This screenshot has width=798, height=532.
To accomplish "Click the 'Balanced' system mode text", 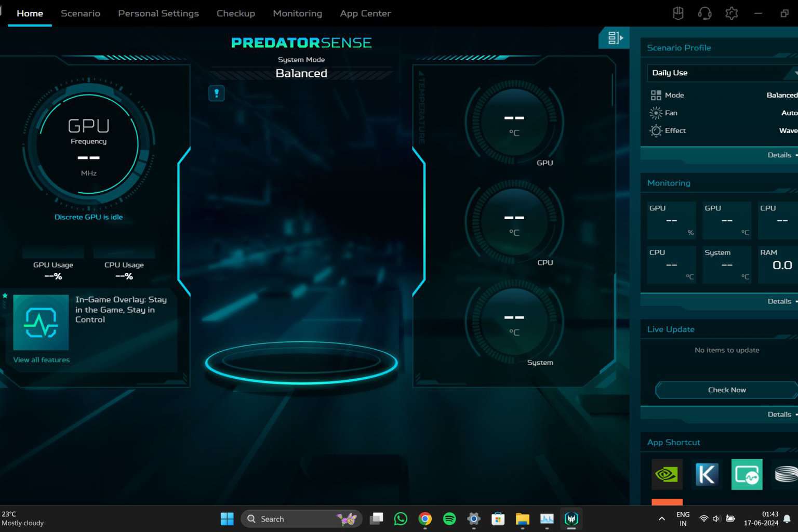I will [301, 73].
